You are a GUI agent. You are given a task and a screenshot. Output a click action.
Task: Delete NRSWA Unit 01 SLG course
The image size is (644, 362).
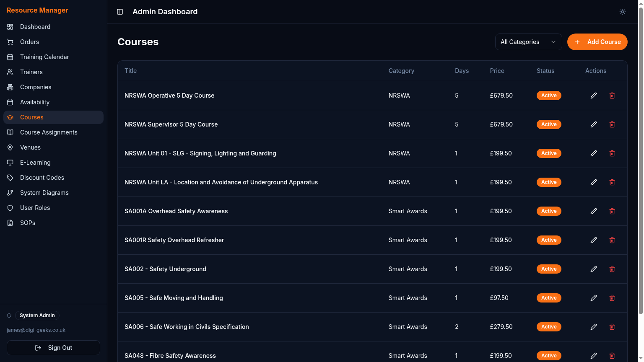612,153
